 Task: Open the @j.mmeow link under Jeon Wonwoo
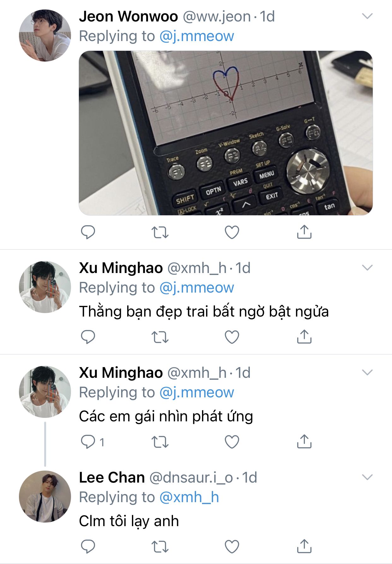tap(197, 36)
